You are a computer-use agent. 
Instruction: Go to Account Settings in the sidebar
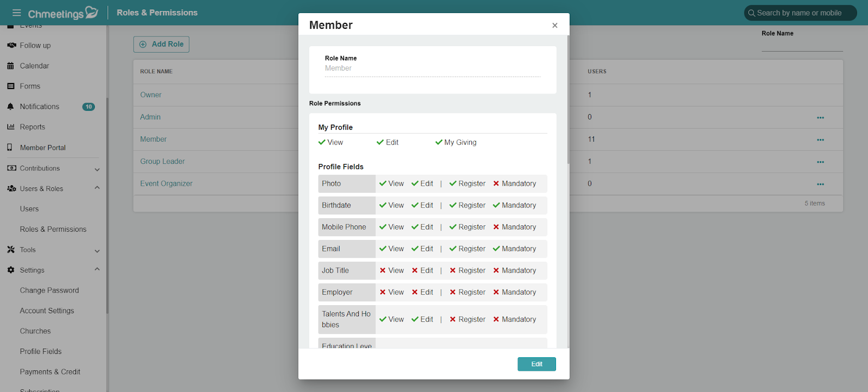(47, 311)
